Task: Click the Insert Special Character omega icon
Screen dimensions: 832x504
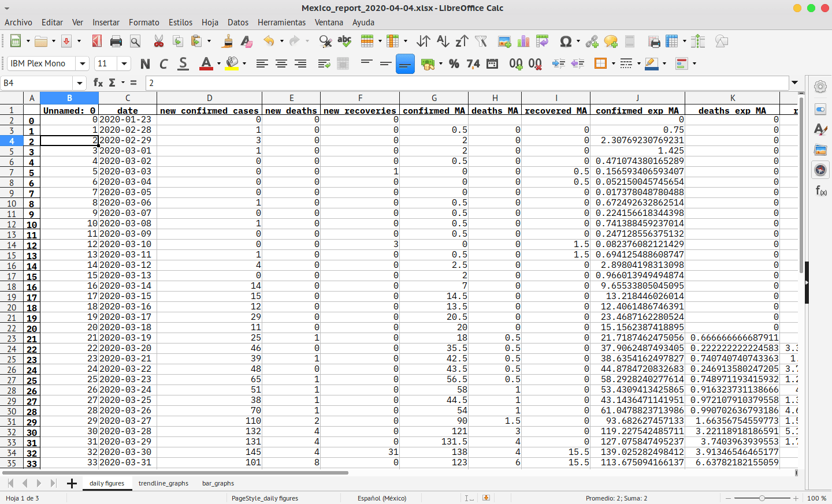Action: coord(566,42)
